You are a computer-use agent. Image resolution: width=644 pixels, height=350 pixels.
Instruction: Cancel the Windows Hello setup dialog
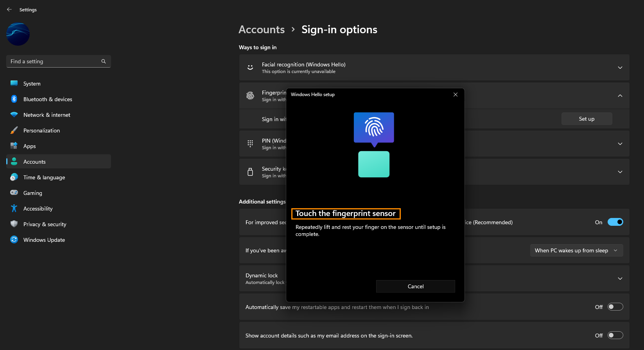click(416, 286)
